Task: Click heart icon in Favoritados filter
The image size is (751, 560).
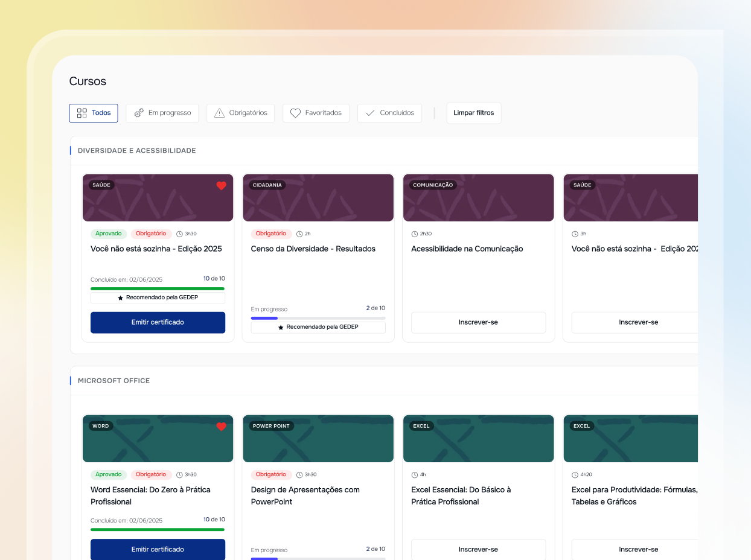Action: [x=295, y=113]
